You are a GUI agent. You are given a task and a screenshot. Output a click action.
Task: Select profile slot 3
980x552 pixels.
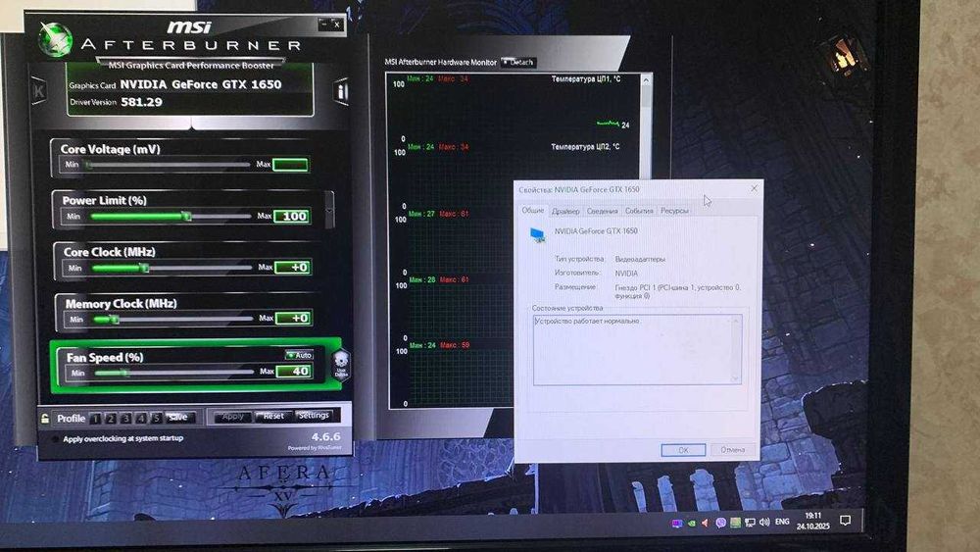pyautogui.click(x=125, y=419)
